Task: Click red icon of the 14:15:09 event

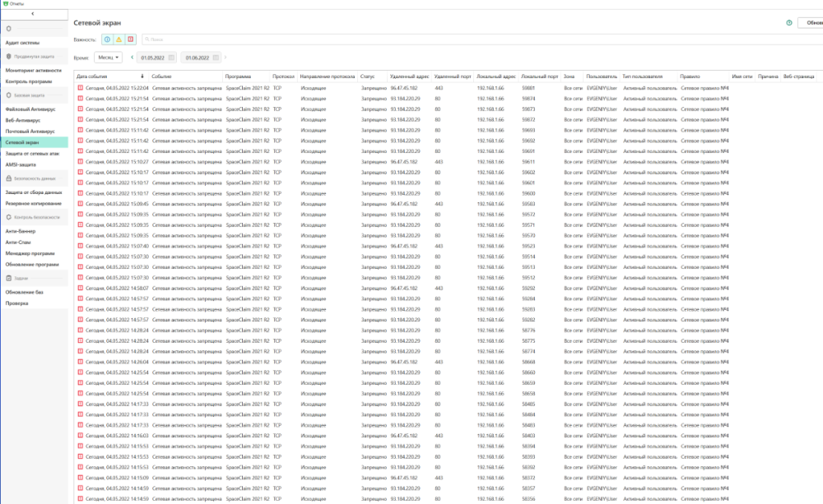Action: [x=81, y=478]
